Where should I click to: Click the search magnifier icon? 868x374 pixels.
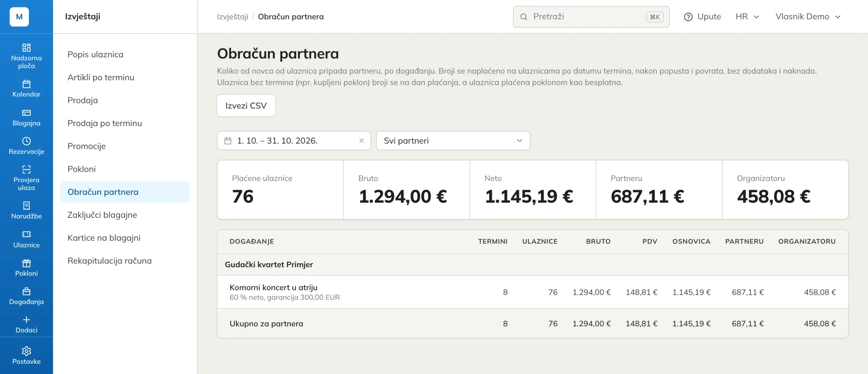tap(524, 17)
